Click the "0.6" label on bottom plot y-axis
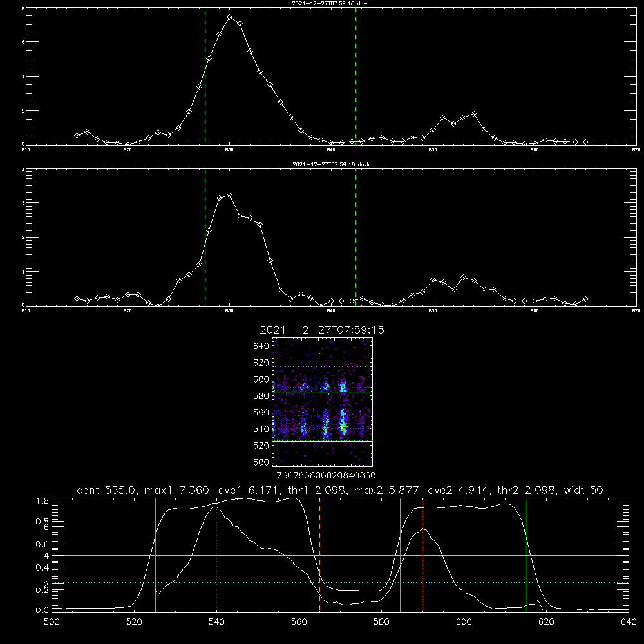The width and height of the screenshot is (644, 644). point(43,544)
